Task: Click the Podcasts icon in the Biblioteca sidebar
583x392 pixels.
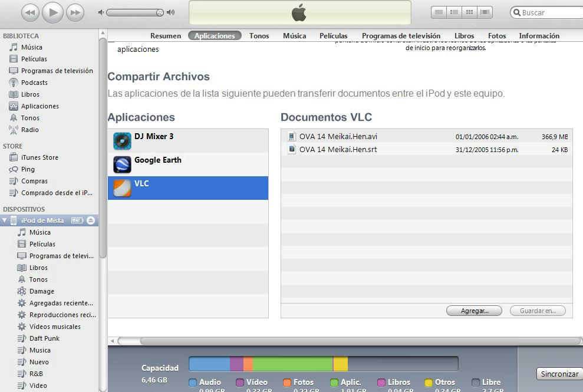Action: (x=14, y=83)
